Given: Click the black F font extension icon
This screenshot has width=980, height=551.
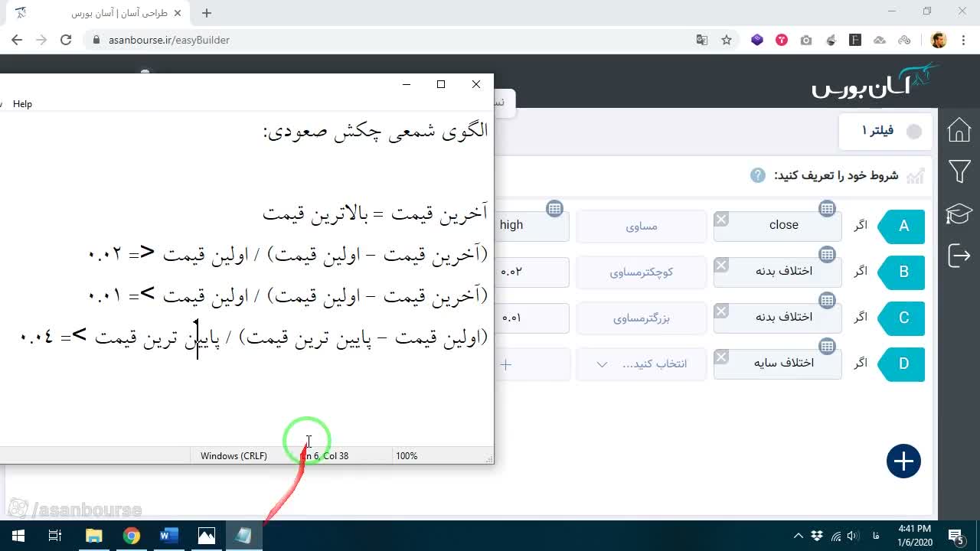Looking at the screenshot, I should coord(855,40).
